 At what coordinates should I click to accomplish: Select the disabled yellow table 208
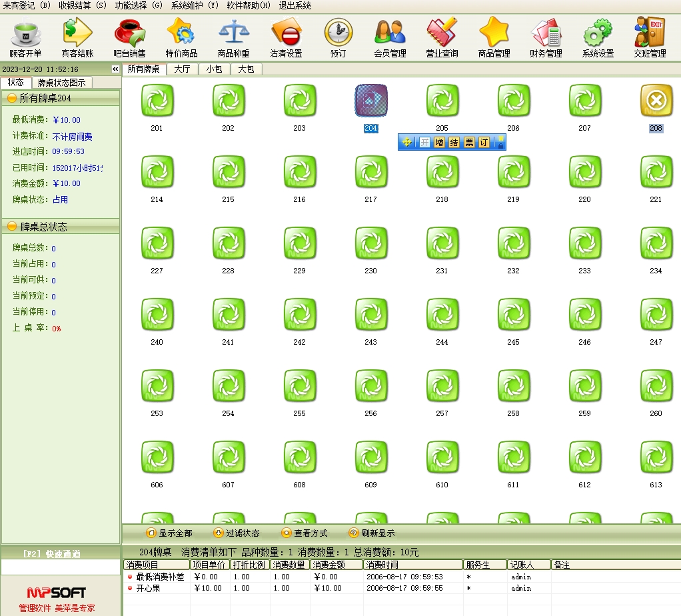(656, 101)
